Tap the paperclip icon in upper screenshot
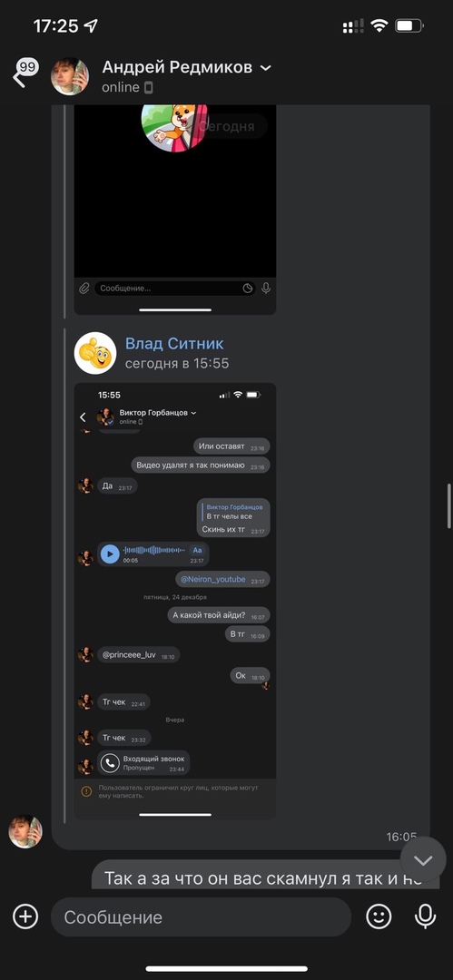The image size is (453, 980). [84, 289]
